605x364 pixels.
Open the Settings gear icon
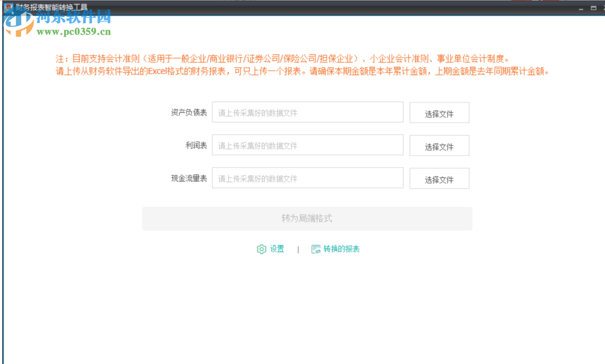[261, 249]
